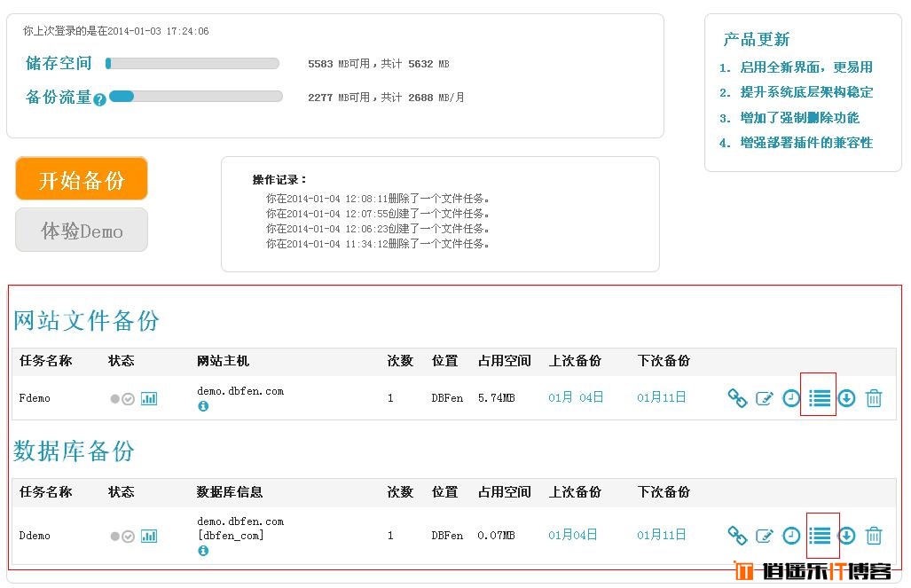The height and width of the screenshot is (588, 911).
Task: Click update item 启用全新界面，更易用
Action: (805, 67)
